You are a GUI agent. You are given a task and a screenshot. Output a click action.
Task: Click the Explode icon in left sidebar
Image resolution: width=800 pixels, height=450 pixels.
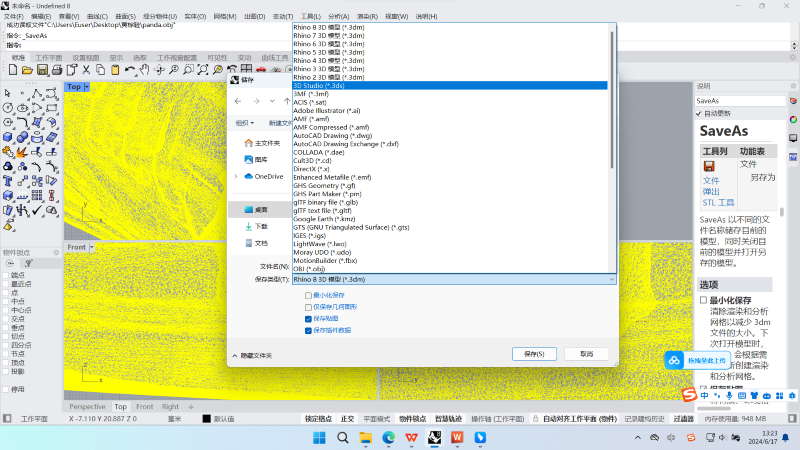[22, 152]
